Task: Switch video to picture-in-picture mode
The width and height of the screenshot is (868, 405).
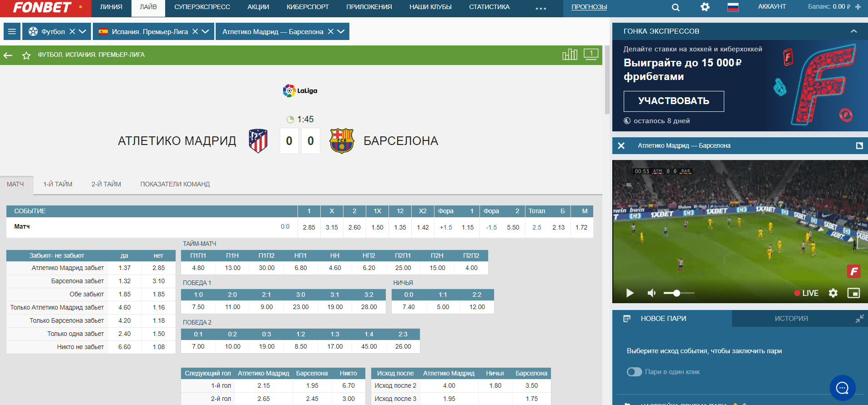Action: (853, 293)
